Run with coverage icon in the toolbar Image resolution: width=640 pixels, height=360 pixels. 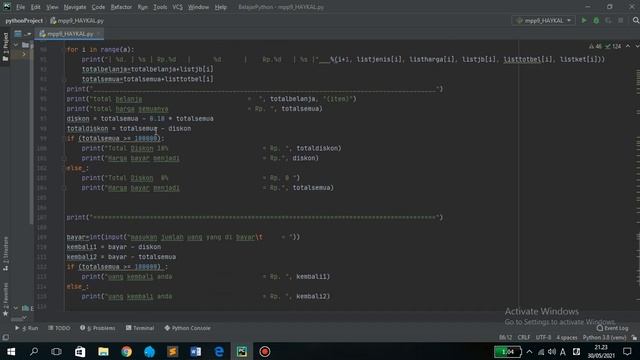[x=608, y=20]
